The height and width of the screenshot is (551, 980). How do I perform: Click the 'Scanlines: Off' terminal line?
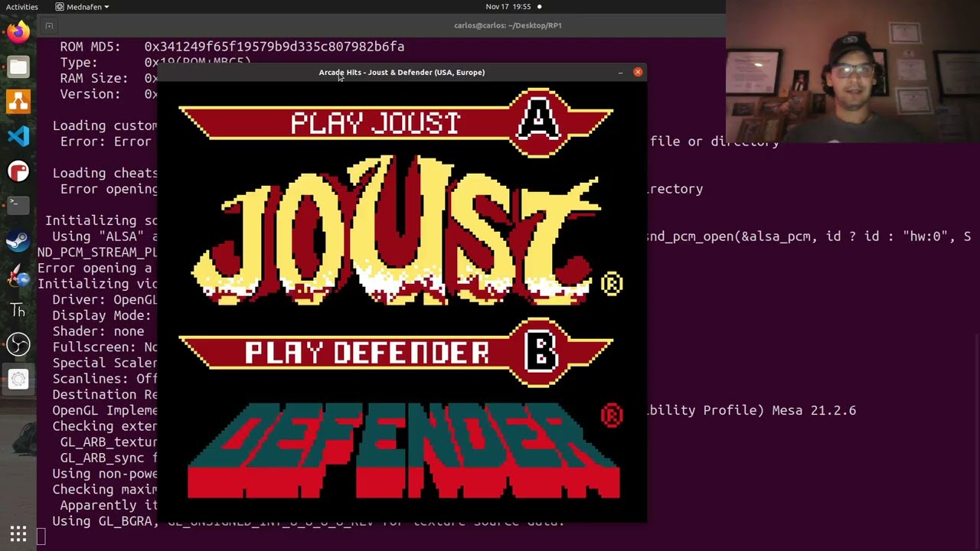coord(105,379)
